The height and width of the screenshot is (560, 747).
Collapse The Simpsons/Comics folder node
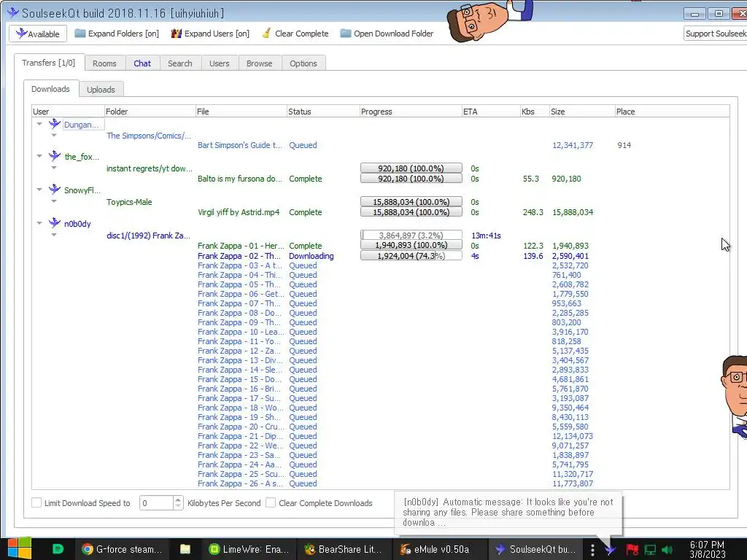54,135
